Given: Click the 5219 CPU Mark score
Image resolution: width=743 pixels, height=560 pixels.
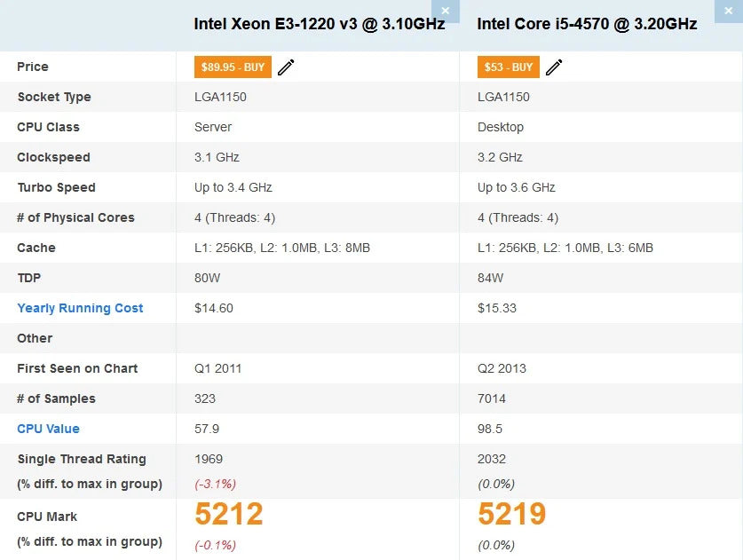Looking at the screenshot, I should [x=511, y=515].
